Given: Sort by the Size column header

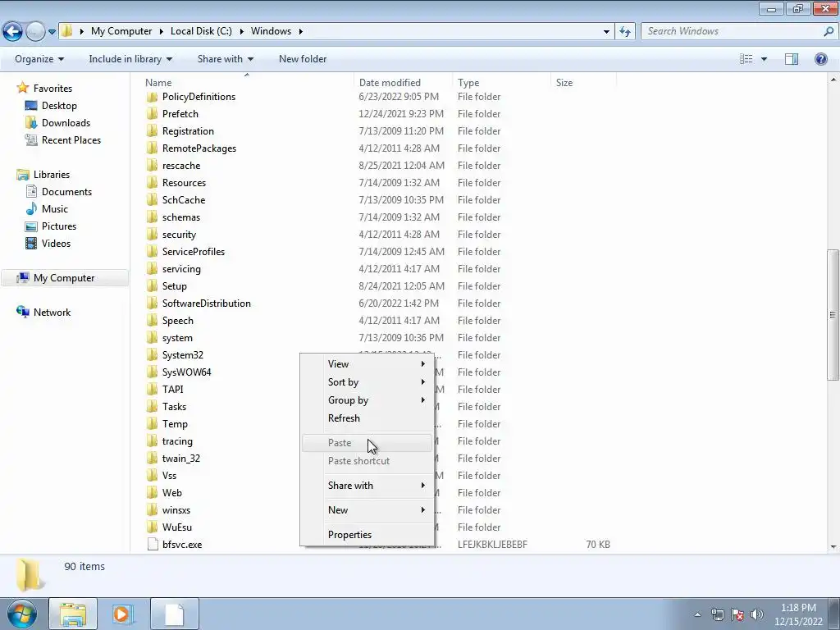Looking at the screenshot, I should (x=564, y=83).
